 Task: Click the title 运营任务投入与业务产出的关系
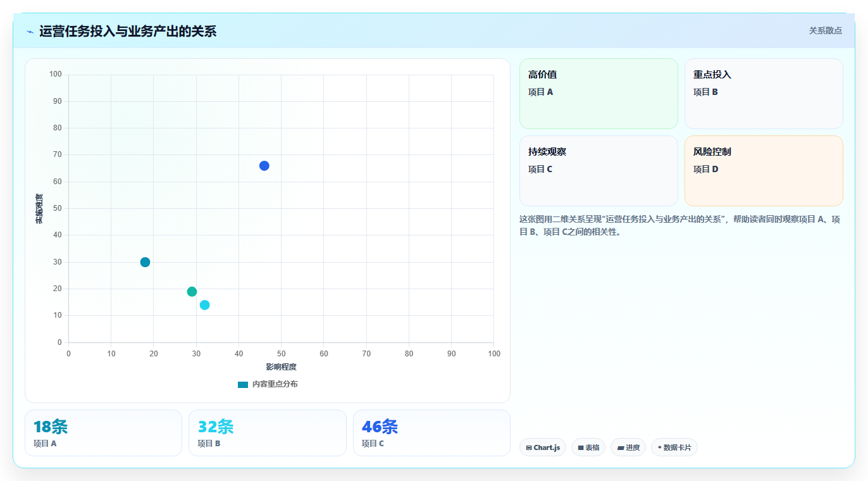point(128,31)
